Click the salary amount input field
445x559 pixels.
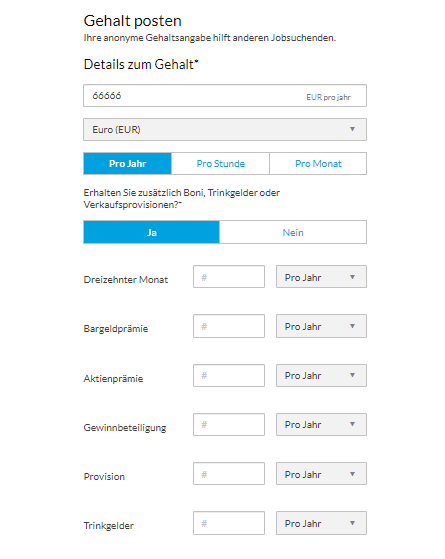pyautogui.click(x=225, y=96)
